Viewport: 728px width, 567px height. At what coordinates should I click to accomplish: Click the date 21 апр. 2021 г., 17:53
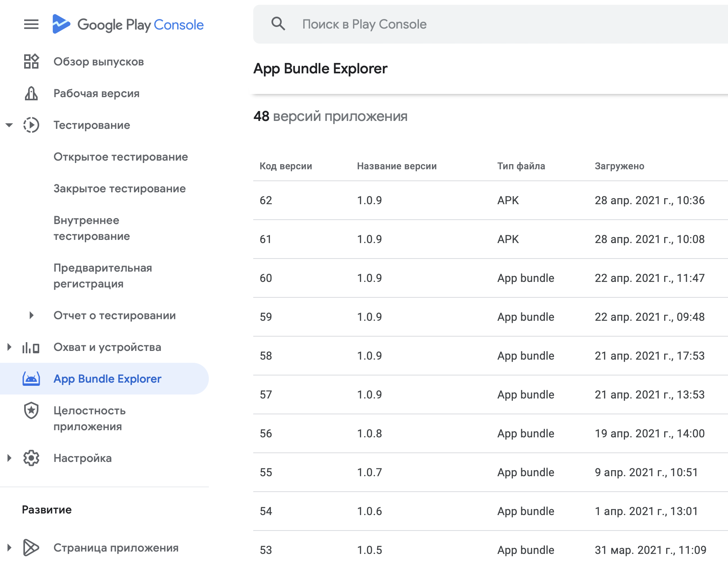tap(650, 356)
